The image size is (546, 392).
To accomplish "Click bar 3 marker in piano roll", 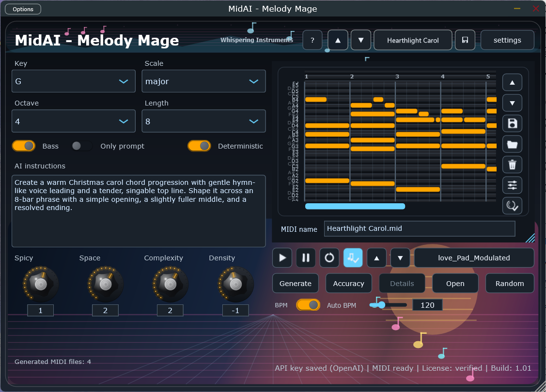I will [x=397, y=76].
